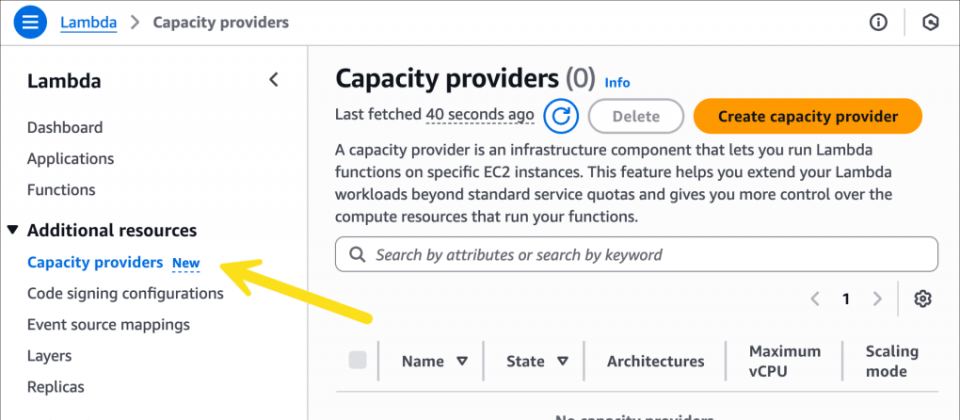960x420 pixels.
Task: Open the Info link beside the heading
Action: tap(617, 82)
